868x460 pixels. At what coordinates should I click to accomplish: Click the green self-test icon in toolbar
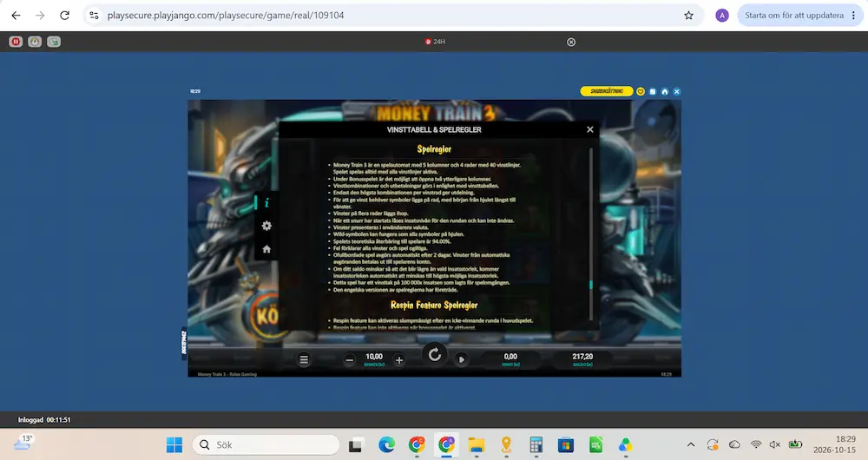(x=54, y=42)
